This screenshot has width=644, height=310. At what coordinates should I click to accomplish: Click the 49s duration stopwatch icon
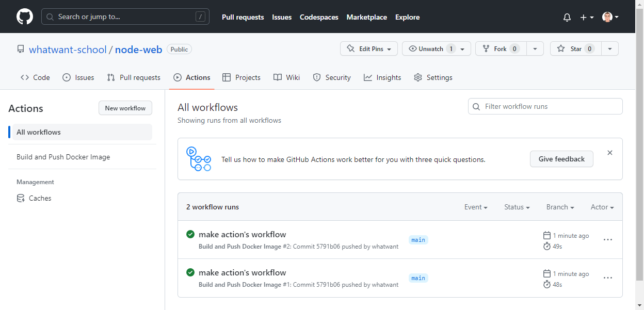(547, 247)
